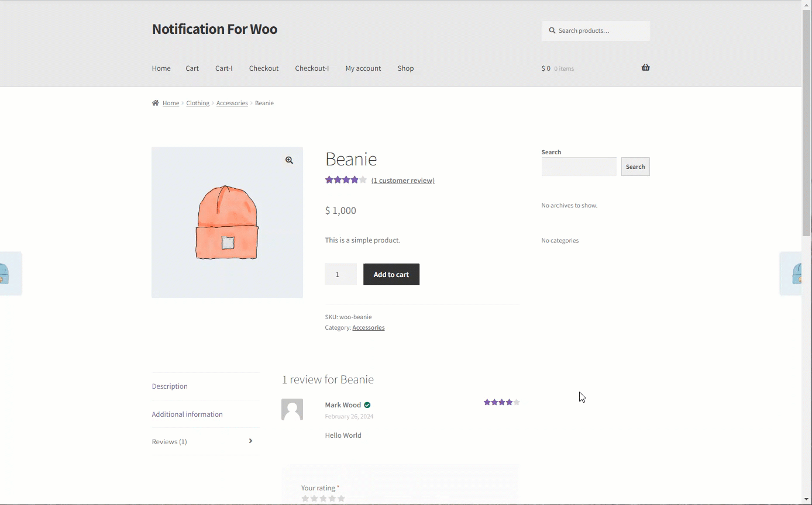Open the Home menu item
Viewport: 812px width, 505px height.
[x=161, y=68]
